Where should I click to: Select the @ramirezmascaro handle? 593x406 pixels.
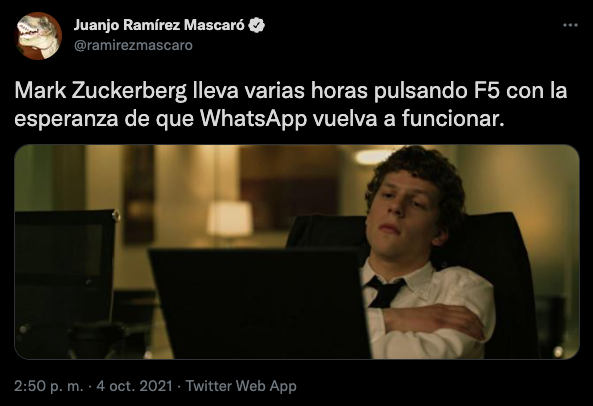pos(133,45)
